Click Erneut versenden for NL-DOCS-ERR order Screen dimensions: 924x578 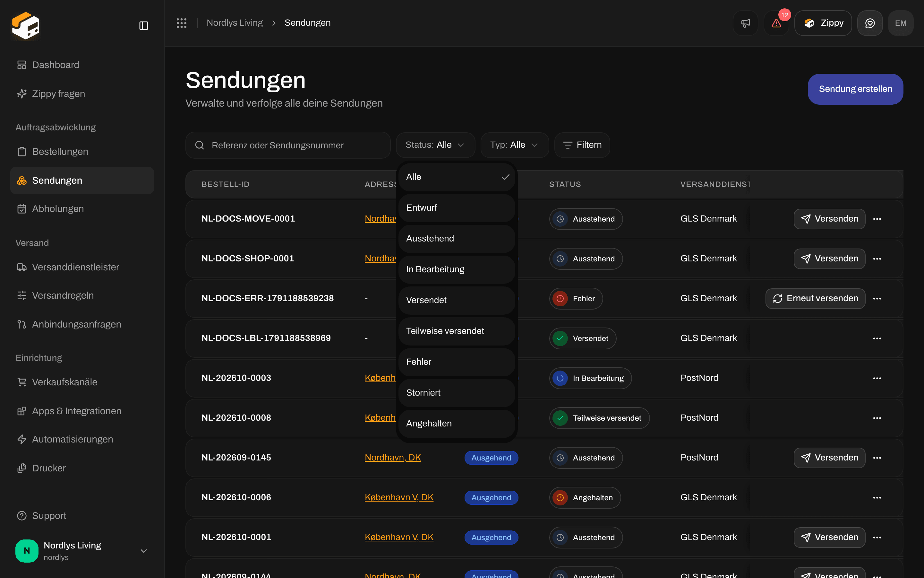click(815, 298)
